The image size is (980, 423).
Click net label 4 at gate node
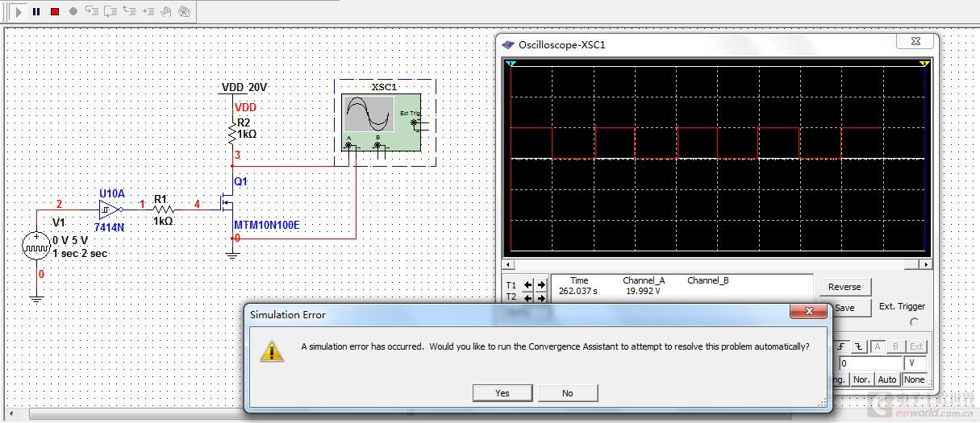197,205
